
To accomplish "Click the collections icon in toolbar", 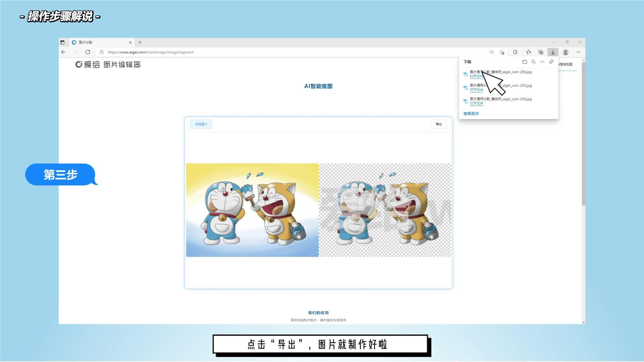I will (541, 52).
